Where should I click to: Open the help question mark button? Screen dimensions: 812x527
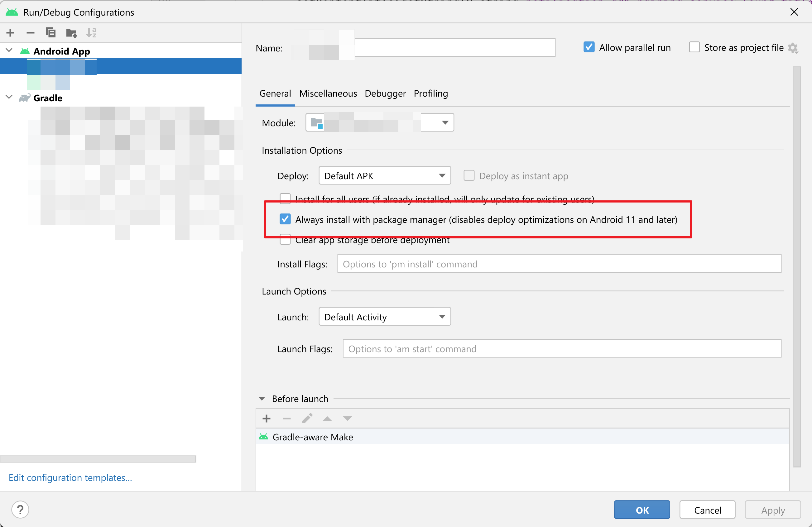point(20,510)
